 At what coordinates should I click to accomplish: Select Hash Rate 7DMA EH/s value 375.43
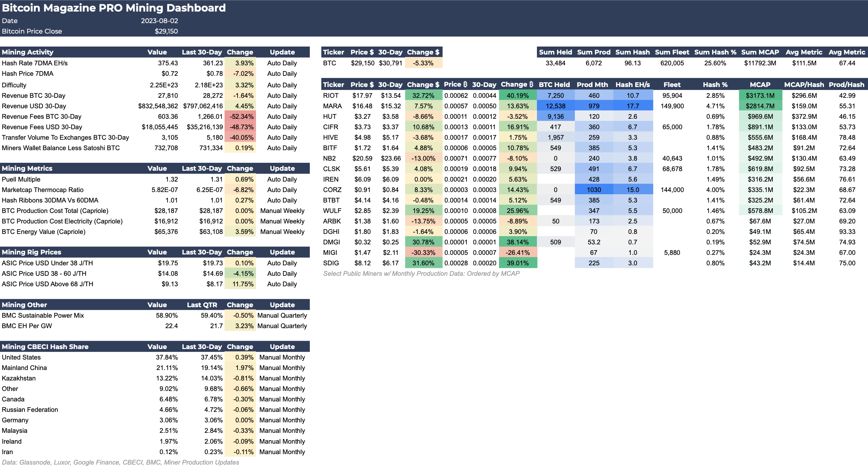pyautogui.click(x=168, y=63)
